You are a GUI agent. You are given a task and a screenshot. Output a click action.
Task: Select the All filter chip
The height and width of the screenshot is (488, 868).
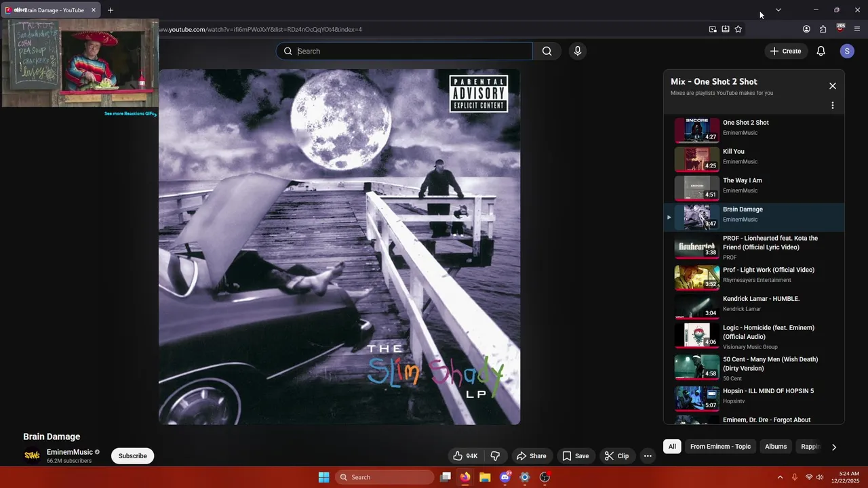(x=672, y=447)
